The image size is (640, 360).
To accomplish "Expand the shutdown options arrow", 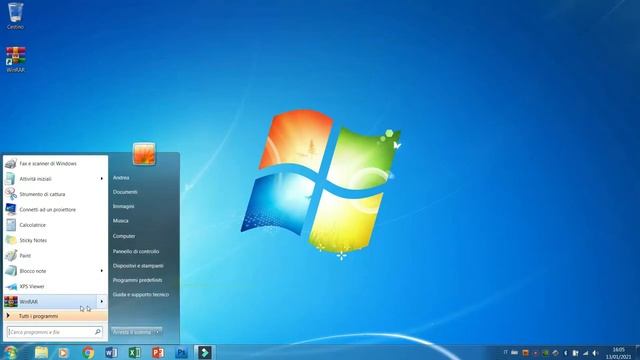I will pos(158,332).
